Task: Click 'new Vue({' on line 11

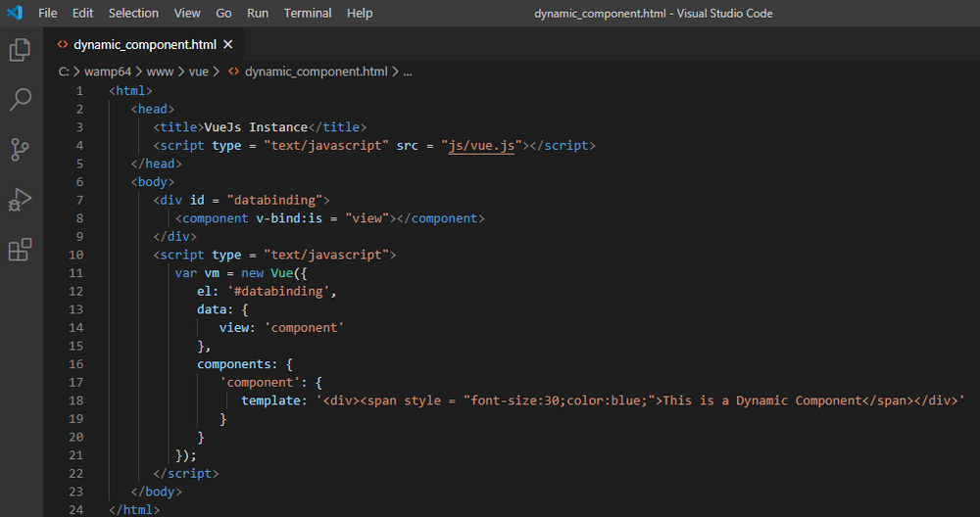Action: [274, 273]
